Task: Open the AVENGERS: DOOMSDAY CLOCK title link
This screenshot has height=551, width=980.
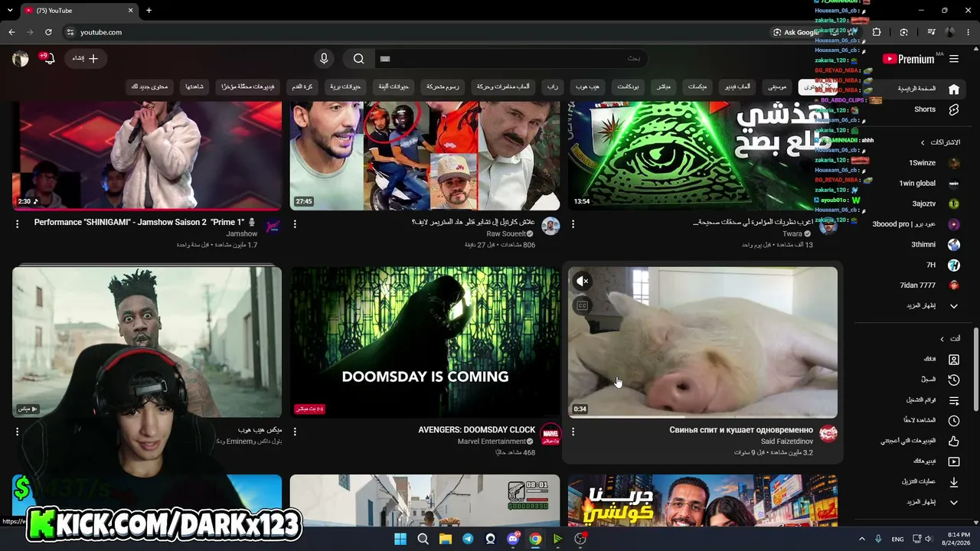Action: click(x=477, y=430)
